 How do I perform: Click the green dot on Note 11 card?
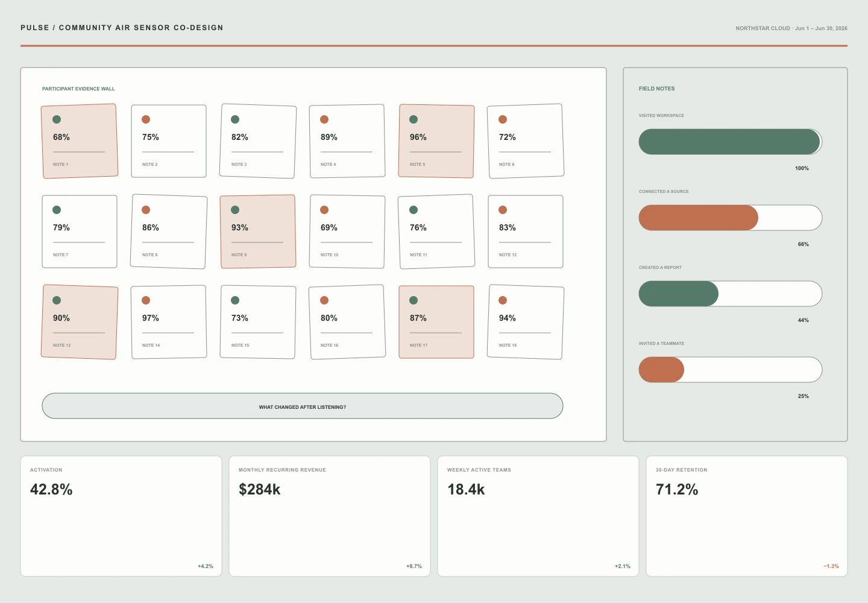coord(414,210)
